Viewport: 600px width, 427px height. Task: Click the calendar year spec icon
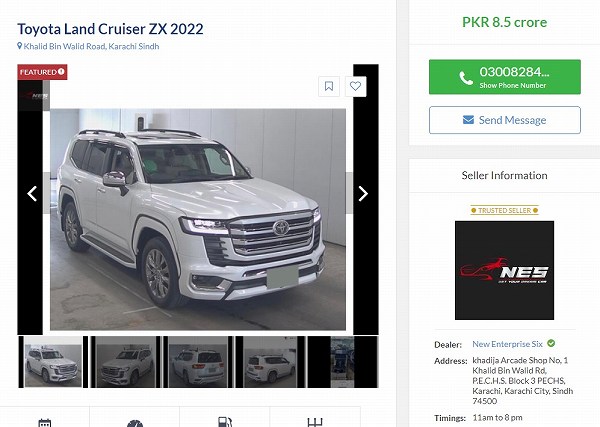click(45, 423)
